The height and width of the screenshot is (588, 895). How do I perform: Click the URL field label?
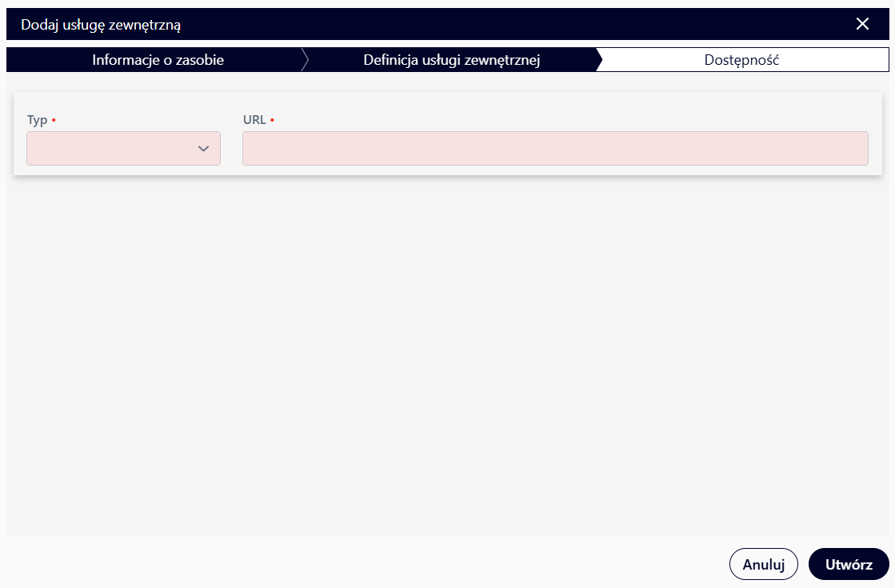[254, 120]
